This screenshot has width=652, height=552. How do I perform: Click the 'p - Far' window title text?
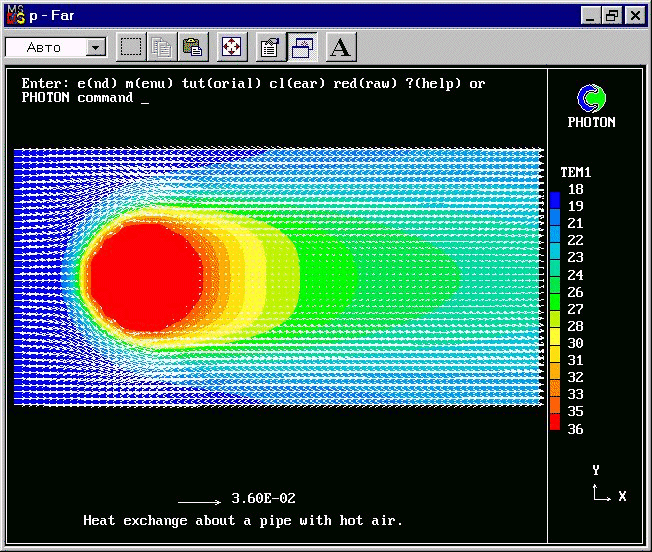[x=52, y=16]
